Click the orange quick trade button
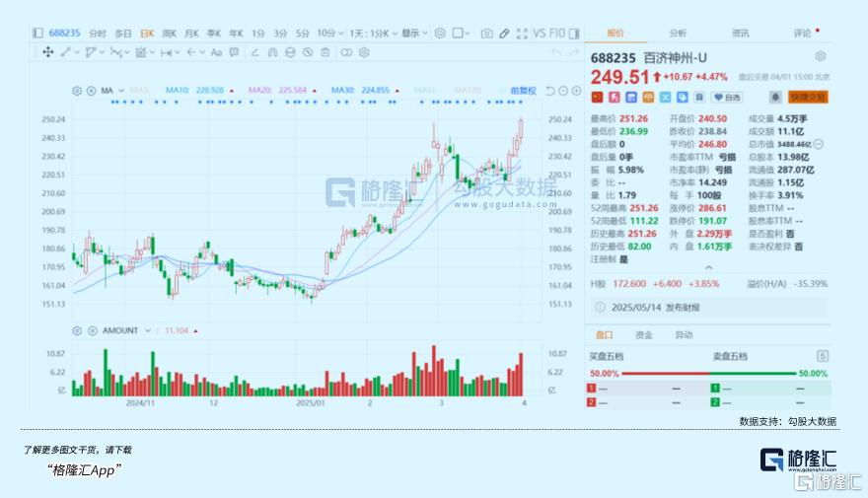Viewport: 868px width, 498px height. [x=808, y=98]
